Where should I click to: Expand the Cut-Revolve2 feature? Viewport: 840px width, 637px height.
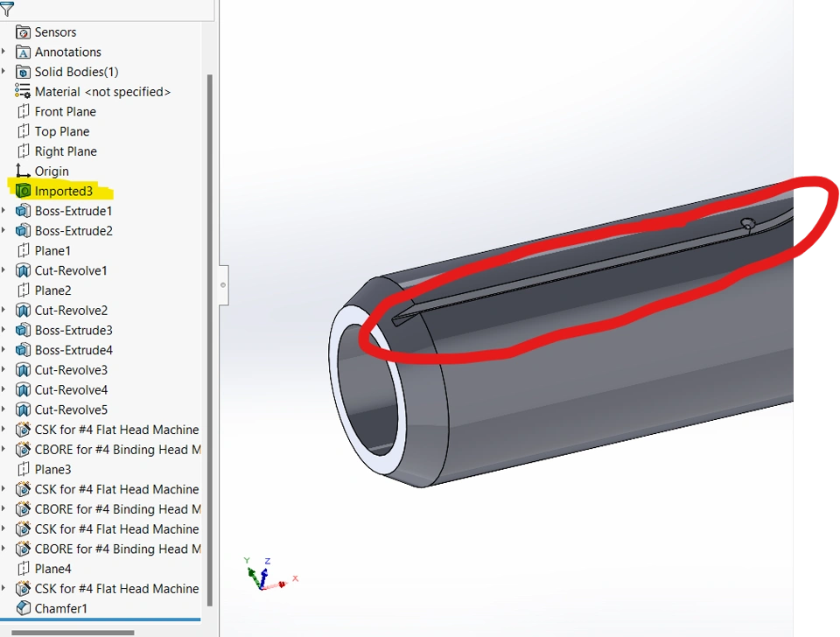3,311
